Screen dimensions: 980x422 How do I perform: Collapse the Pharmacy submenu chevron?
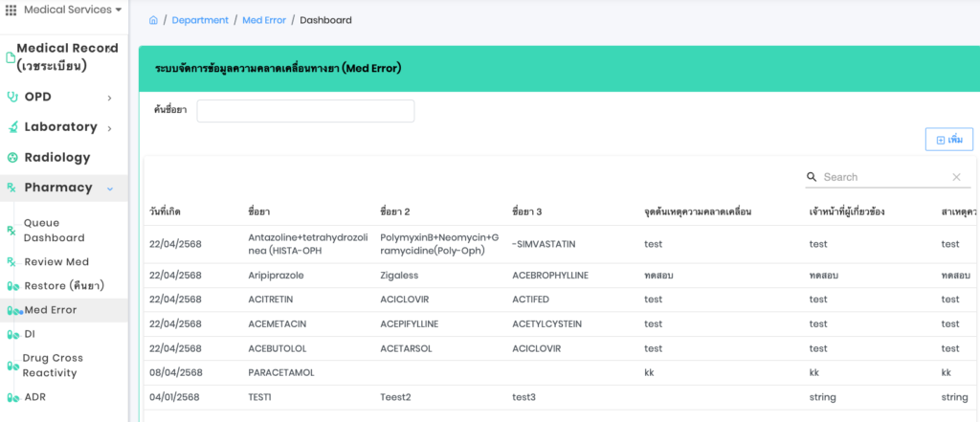pos(110,189)
